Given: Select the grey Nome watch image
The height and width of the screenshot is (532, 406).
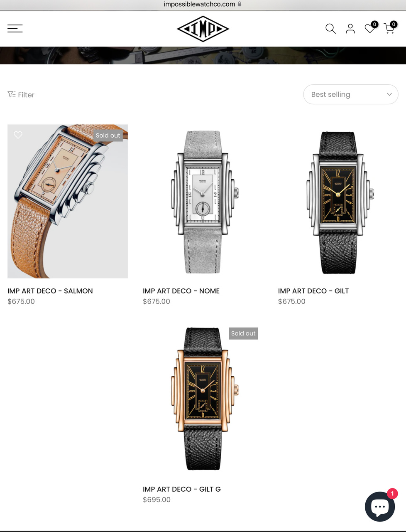Looking at the screenshot, I should click(x=203, y=202).
